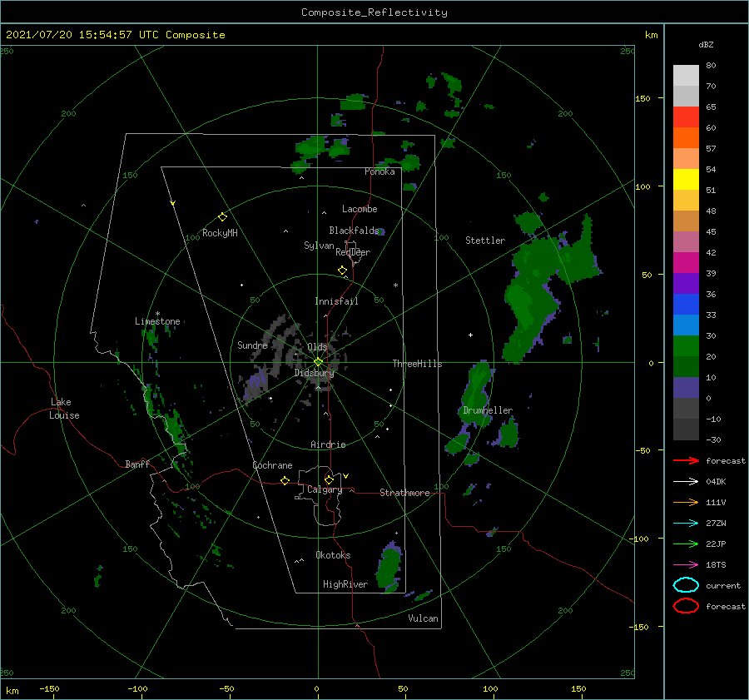Click the red 'forecast' ellipse legend icon
This screenshot has height=700, width=749.
click(686, 606)
